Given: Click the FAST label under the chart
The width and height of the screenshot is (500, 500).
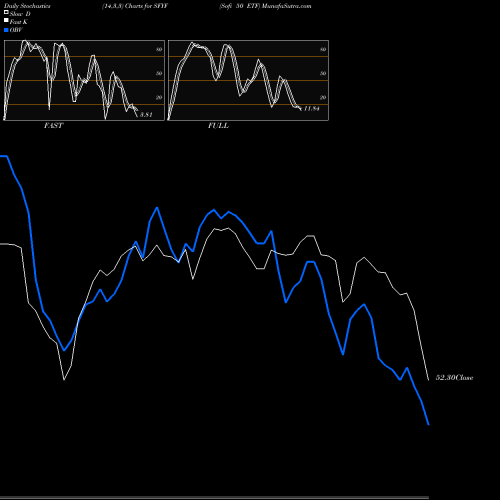Looking at the screenshot, I should tap(53, 126).
